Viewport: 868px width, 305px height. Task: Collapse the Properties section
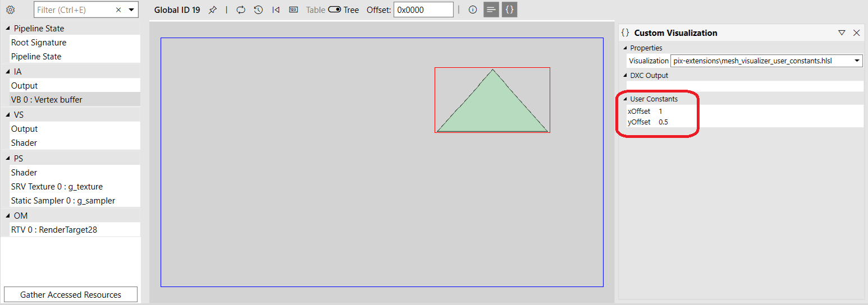point(625,48)
